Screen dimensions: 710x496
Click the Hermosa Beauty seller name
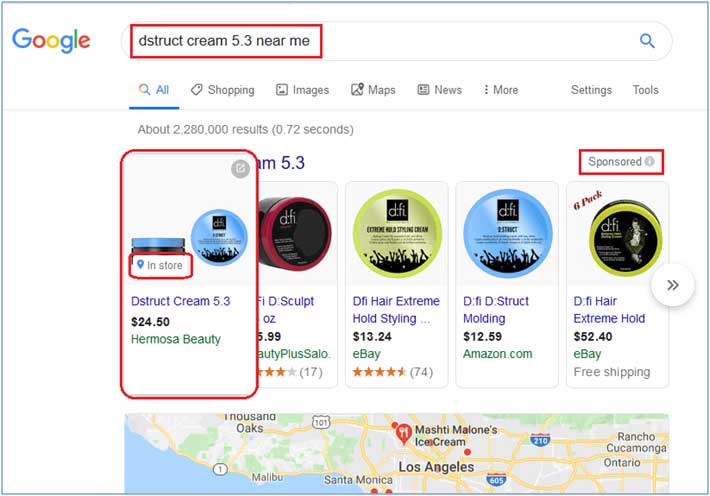point(176,339)
